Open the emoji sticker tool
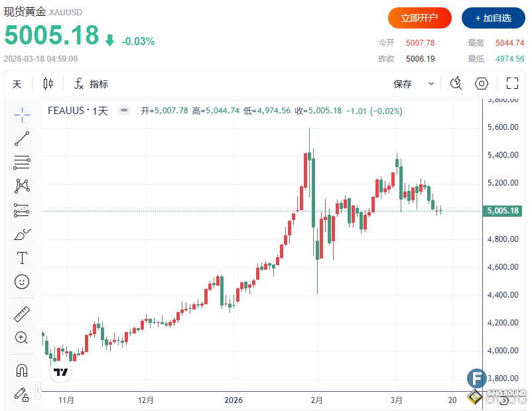 (x=22, y=282)
